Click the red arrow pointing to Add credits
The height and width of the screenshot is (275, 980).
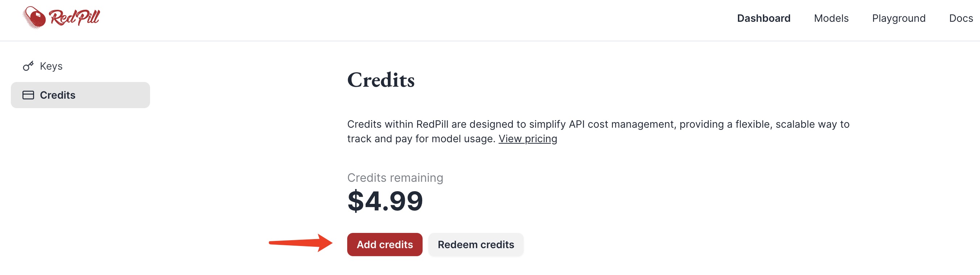(x=300, y=243)
